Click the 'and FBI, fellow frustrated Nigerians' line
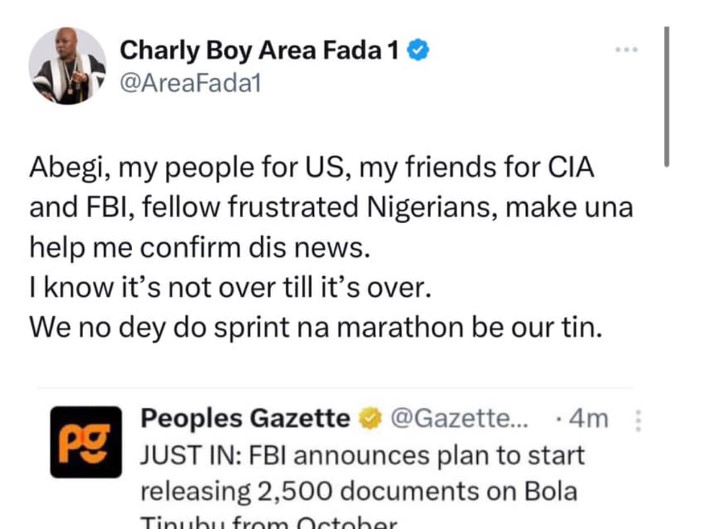727x529 pixels. (332, 207)
